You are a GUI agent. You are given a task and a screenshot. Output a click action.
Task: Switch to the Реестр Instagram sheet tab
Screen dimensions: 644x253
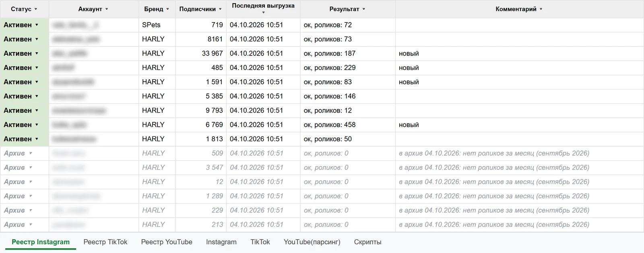tap(41, 242)
